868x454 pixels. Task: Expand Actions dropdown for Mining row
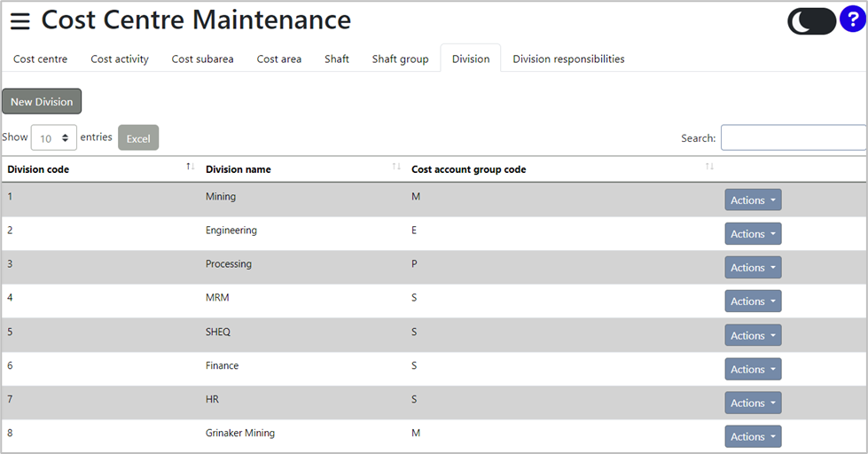pos(753,200)
